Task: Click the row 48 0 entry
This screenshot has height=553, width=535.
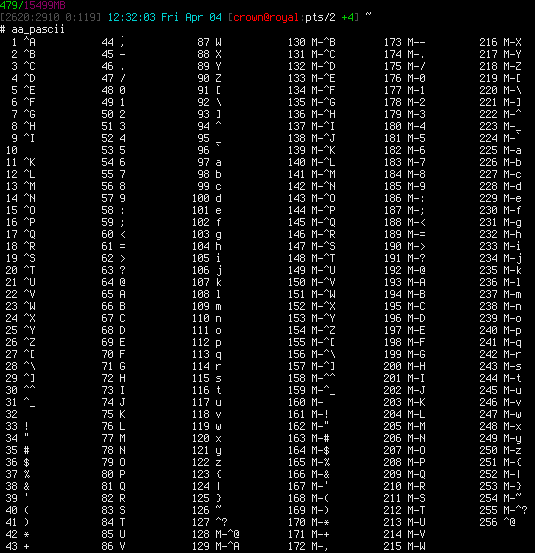Action: 113,90
